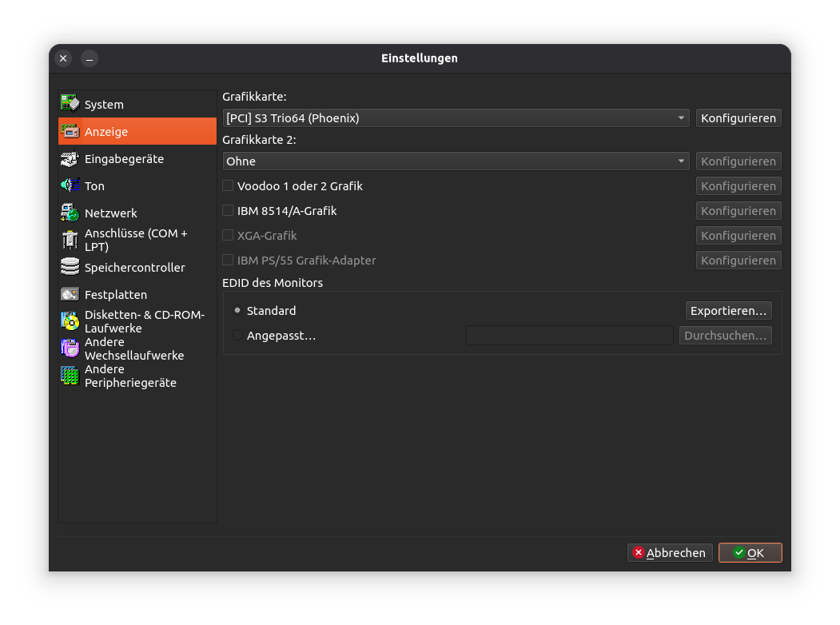Screen dimensions: 840x625
Task: Click the custom EDID file path field
Action: click(x=570, y=335)
